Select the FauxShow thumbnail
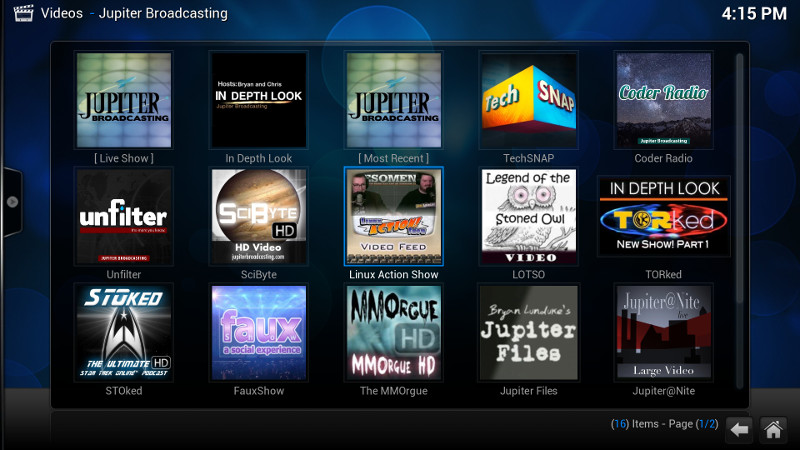800x450 pixels. (258, 332)
